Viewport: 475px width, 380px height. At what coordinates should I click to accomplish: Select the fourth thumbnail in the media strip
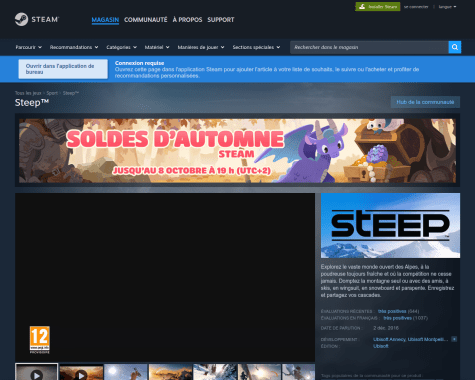pos(170,372)
